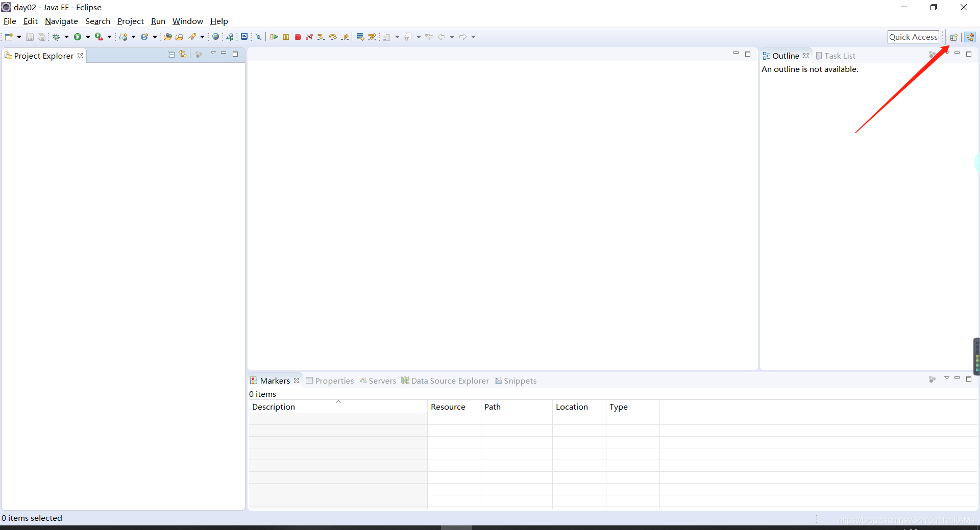
Task: Click the Launch Web Services Explorer icon
Action: [x=230, y=37]
